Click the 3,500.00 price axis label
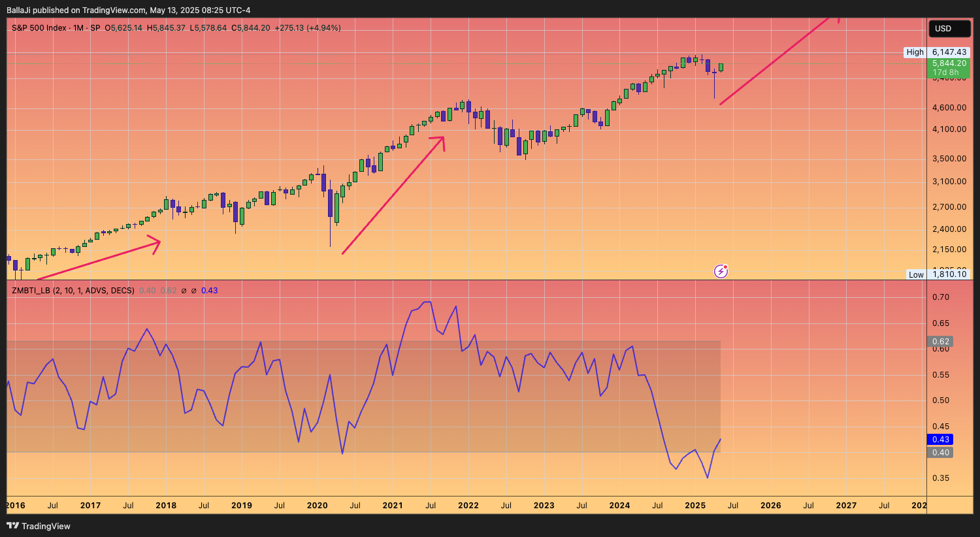The image size is (980, 537). click(949, 159)
